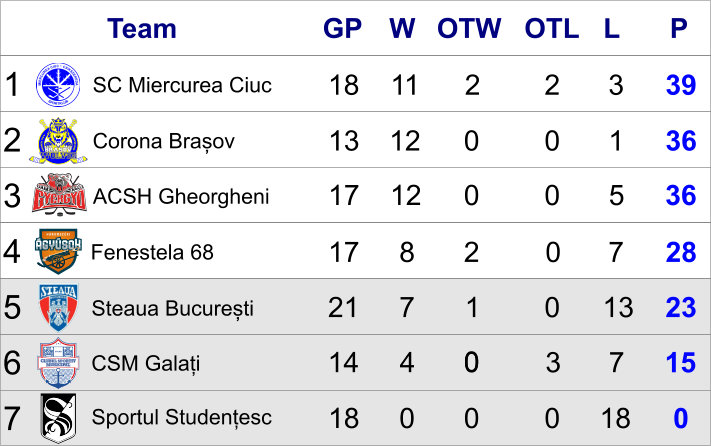Open the Corona Brașov team name
Screen dimensions: 711x446
click(x=164, y=141)
